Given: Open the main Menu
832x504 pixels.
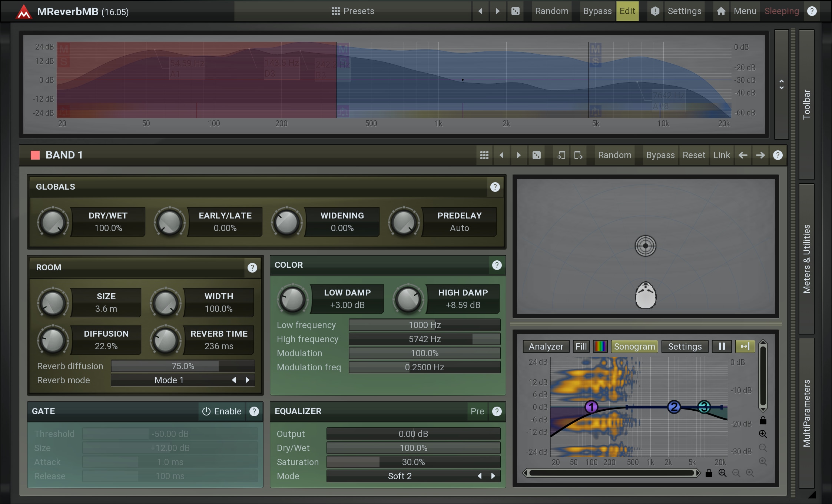Looking at the screenshot, I should pyautogui.click(x=745, y=11).
